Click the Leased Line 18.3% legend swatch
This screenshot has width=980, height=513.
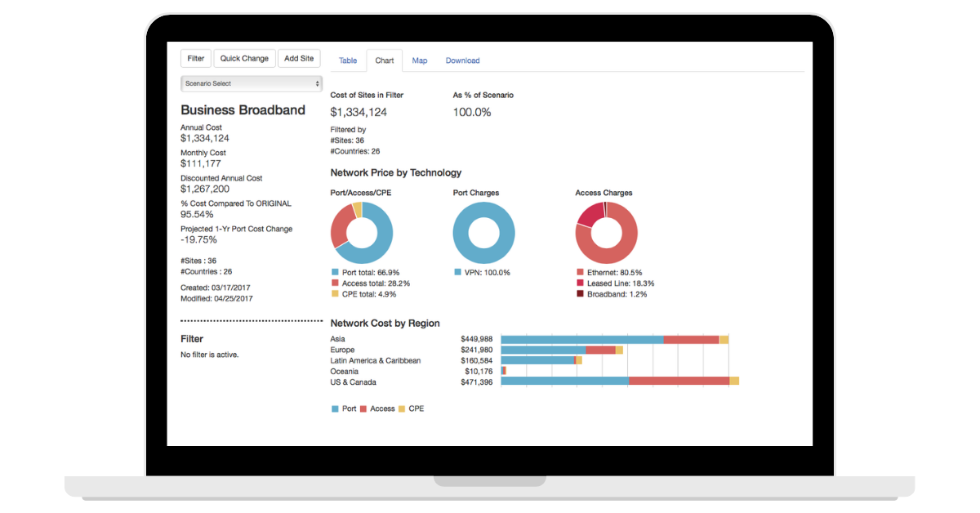point(580,283)
